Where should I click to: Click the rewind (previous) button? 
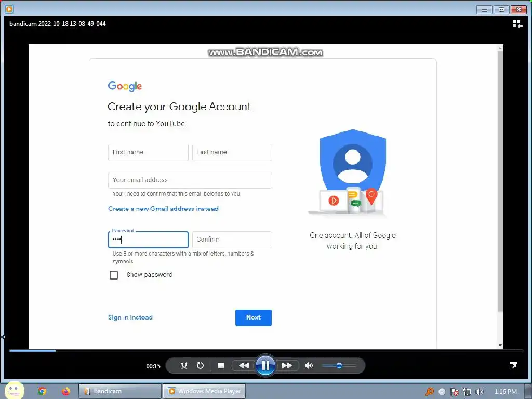244,365
